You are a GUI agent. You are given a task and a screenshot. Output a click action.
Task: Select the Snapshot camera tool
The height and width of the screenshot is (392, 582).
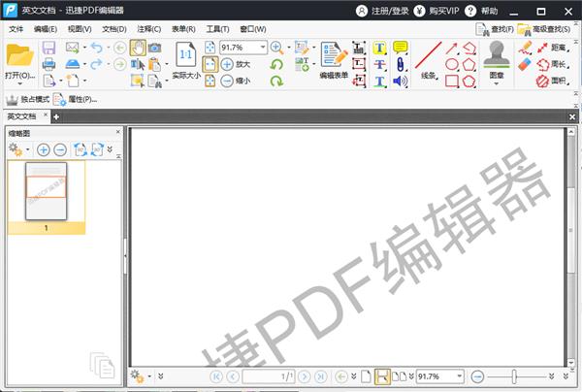coord(154,48)
